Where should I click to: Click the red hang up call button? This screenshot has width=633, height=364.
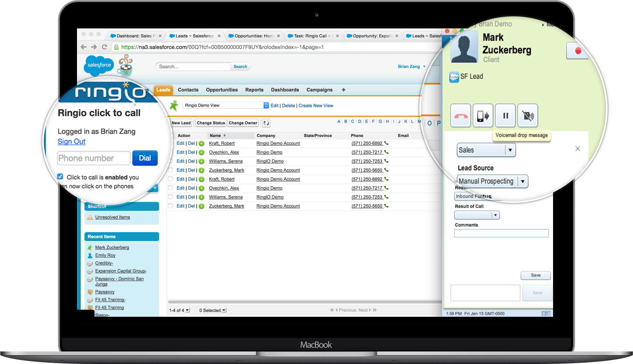[461, 116]
